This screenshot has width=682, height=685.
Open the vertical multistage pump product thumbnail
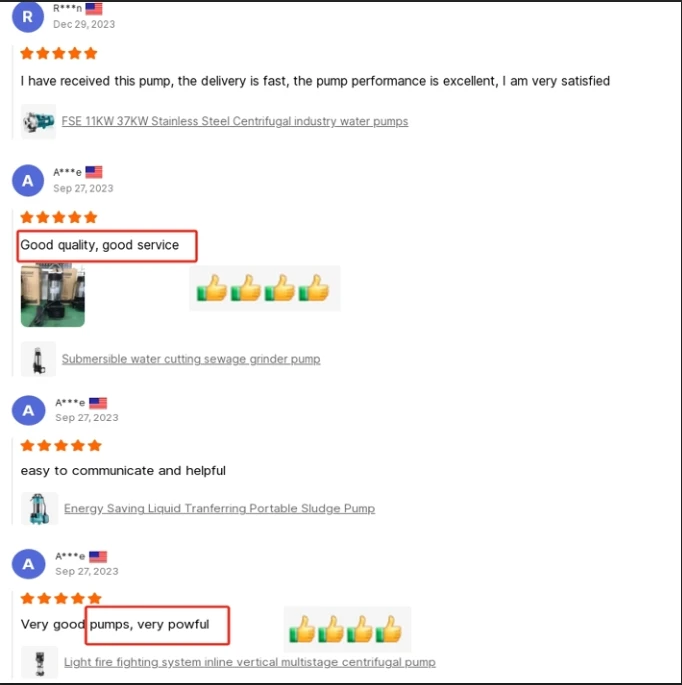pyautogui.click(x=39, y=662)
